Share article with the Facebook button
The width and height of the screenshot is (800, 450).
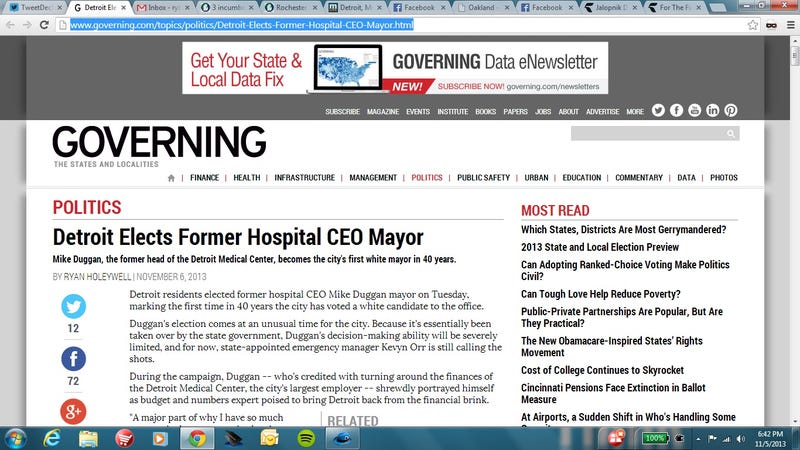tap(73, 359)
